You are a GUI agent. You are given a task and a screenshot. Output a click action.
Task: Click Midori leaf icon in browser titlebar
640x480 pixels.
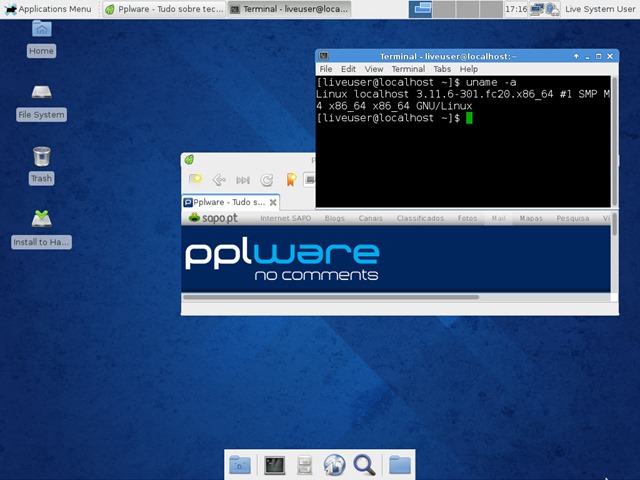(189, 160)
